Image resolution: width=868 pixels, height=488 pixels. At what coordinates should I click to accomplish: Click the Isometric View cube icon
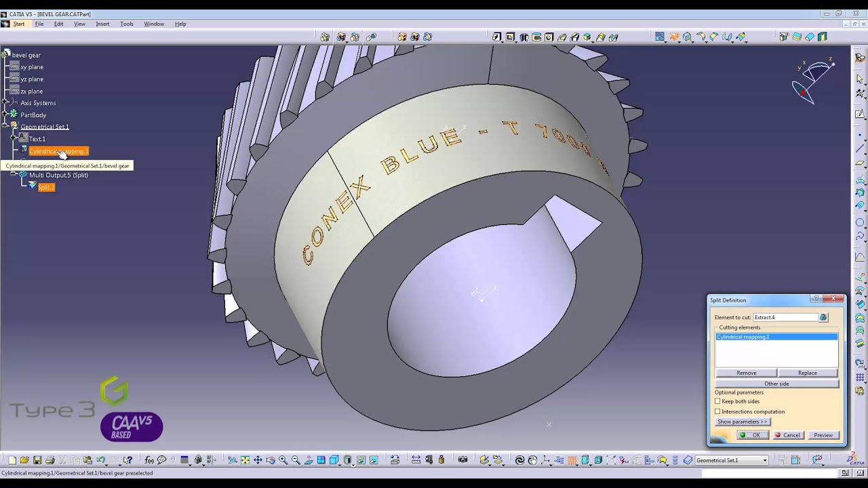(334, 460)
